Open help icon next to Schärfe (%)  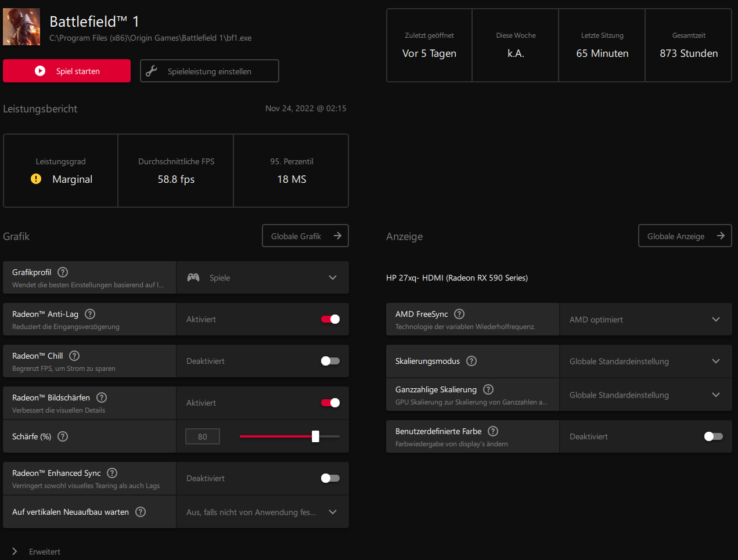[x=63, y=436]
